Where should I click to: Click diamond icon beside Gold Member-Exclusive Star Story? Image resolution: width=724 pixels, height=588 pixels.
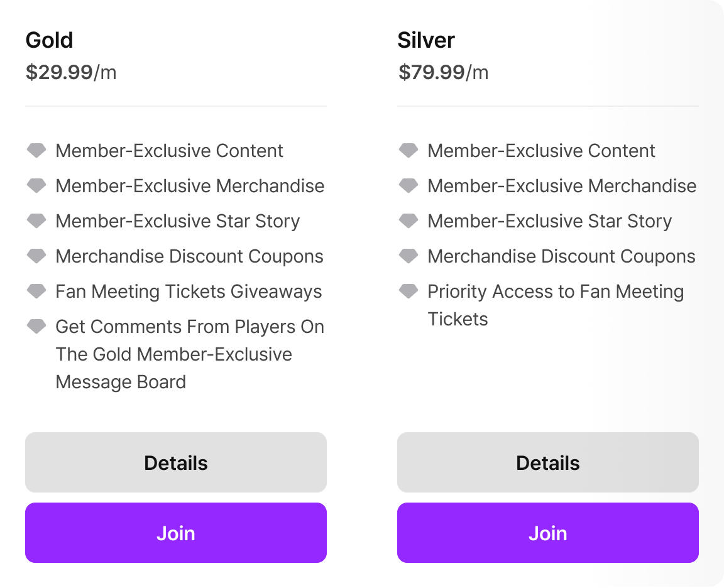[x=36, y=220]
